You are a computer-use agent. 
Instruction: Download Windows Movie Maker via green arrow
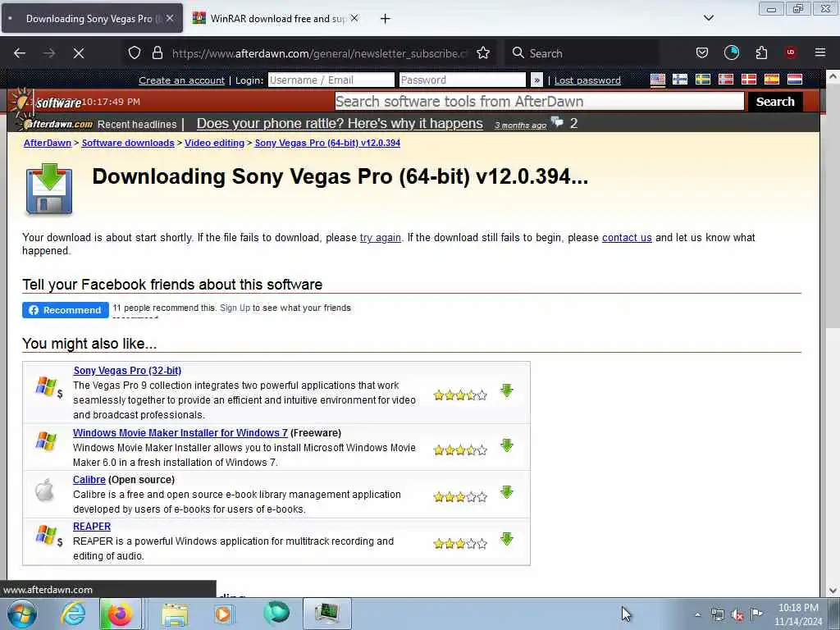pyautogui.click(x=507, y=445)
